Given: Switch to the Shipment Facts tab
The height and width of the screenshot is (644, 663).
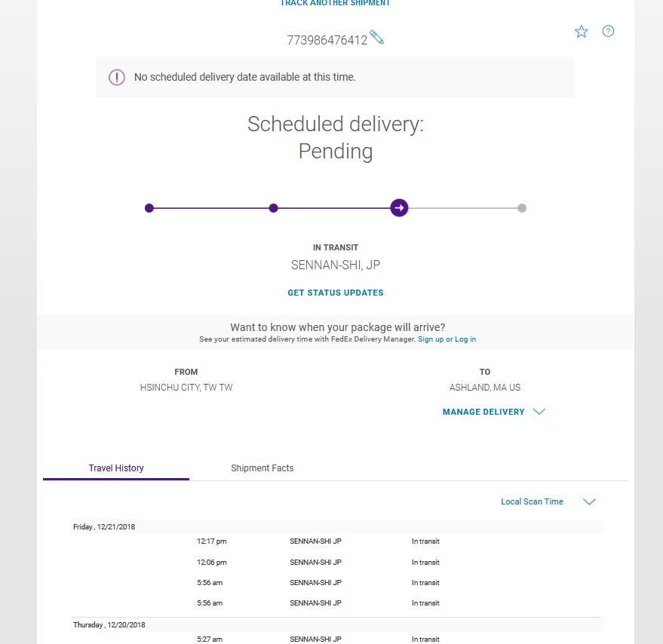Looking at the screenshot, I should [x=262, y=468].
